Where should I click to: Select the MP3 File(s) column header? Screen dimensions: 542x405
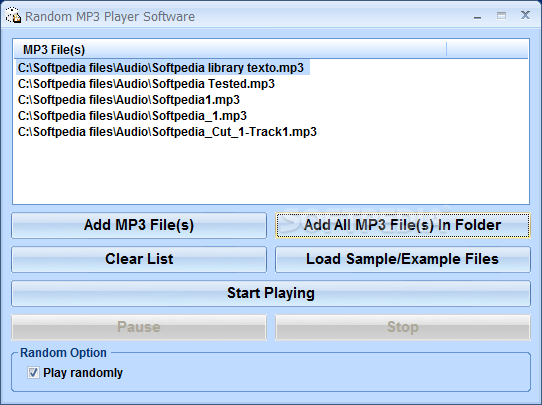tap(230, 49)
